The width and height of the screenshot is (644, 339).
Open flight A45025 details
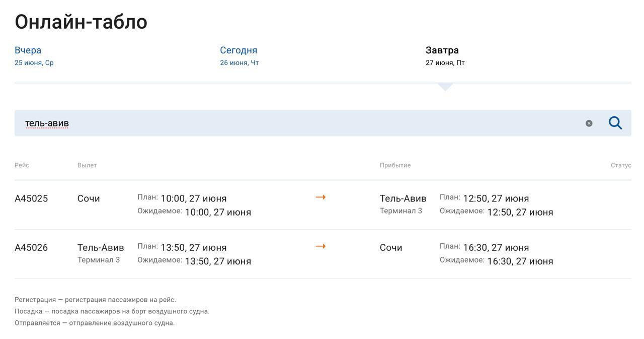[31, 198]
